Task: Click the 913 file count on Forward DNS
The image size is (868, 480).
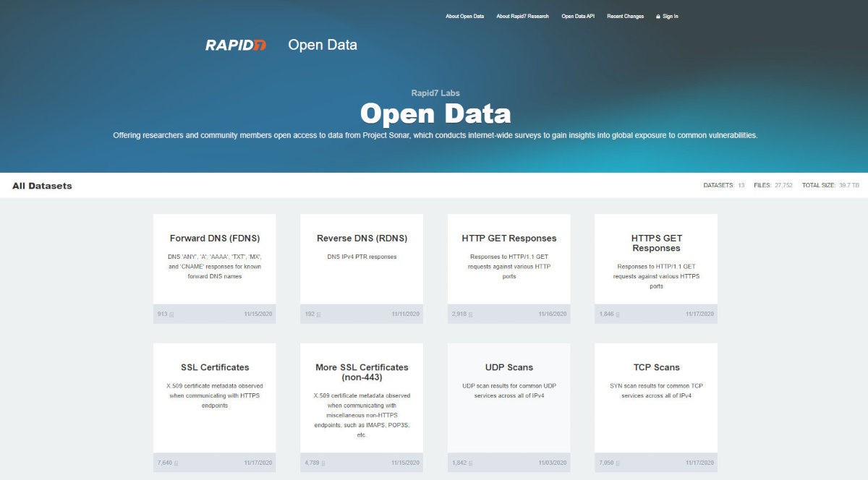Action: pyautogui.click(x=163, y=314)
